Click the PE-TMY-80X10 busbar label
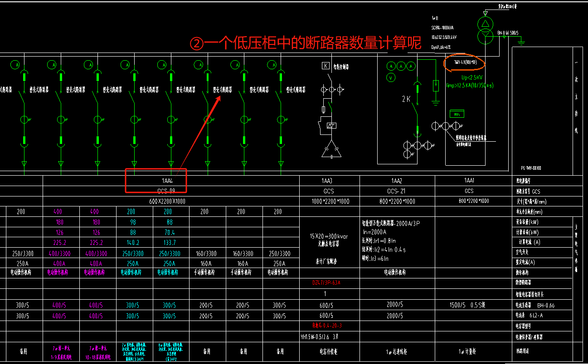 point(531,168)
